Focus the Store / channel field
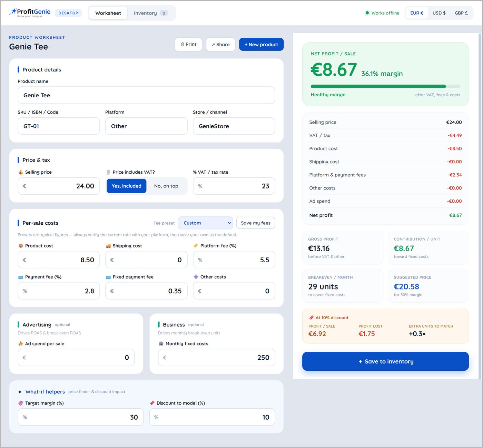The height and width of the screenshot is (448, 483). [234, 126]
